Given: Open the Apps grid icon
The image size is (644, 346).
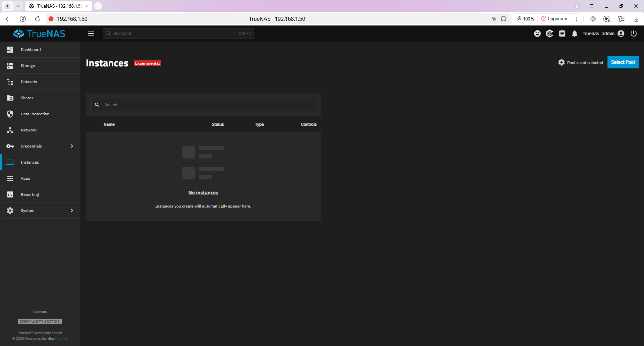Looking at the screenshot, I should click(x=10, y=178).
